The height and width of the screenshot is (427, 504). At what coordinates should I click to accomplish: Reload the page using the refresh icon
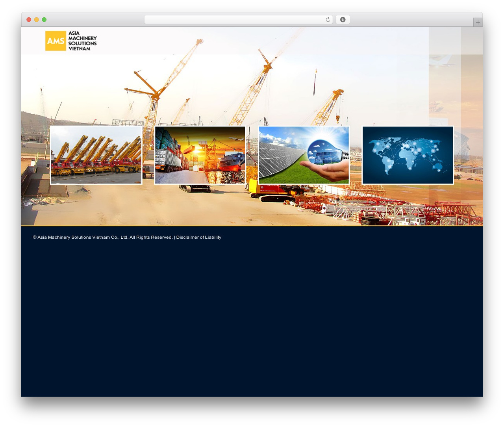[328, 20]
